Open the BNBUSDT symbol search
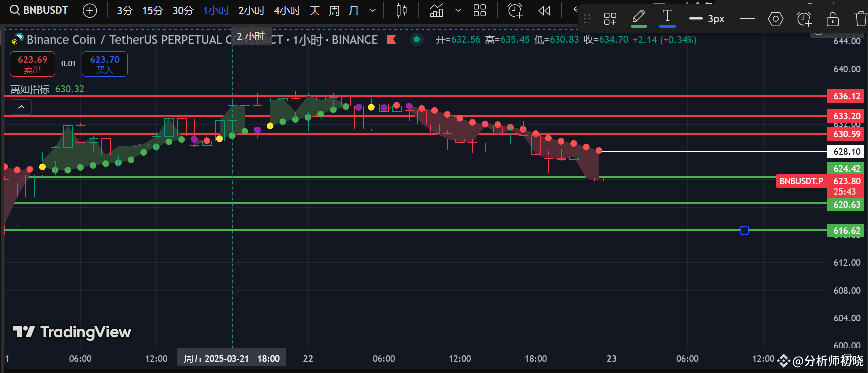The height and width of the screenshot is (373, 868). pyautogui.click(x=39, y=10)
